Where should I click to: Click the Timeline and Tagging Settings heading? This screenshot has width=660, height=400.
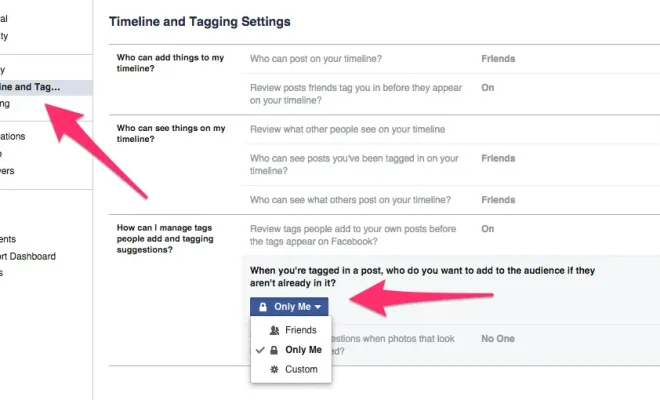coord(200,21)
